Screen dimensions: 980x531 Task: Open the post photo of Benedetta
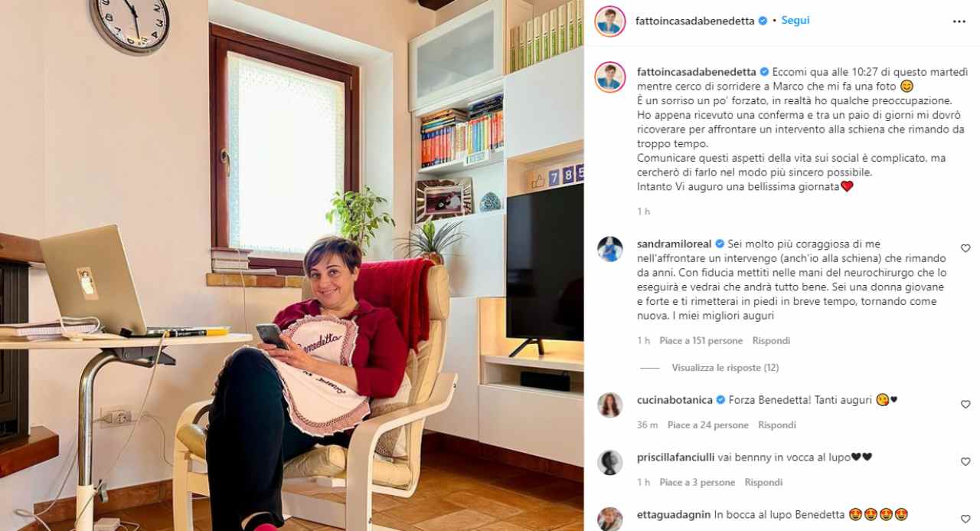(292, 265)
